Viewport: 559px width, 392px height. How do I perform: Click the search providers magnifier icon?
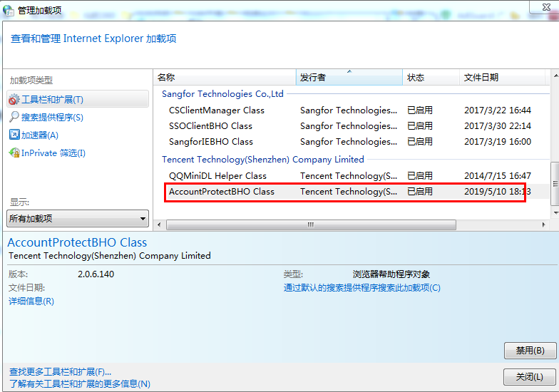pos(14,117)
